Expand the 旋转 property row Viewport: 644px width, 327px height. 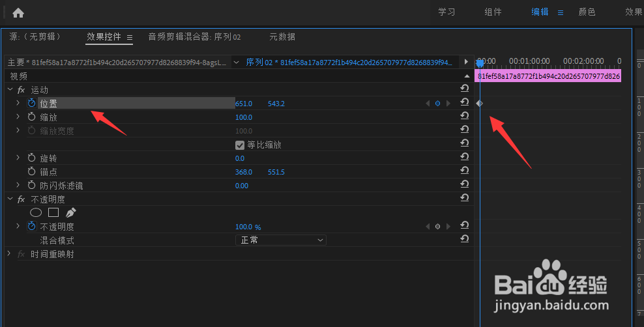18,158
